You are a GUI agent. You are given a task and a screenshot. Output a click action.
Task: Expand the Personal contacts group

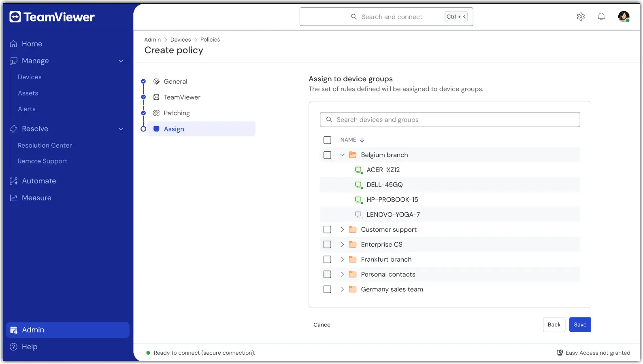[342, 274]
